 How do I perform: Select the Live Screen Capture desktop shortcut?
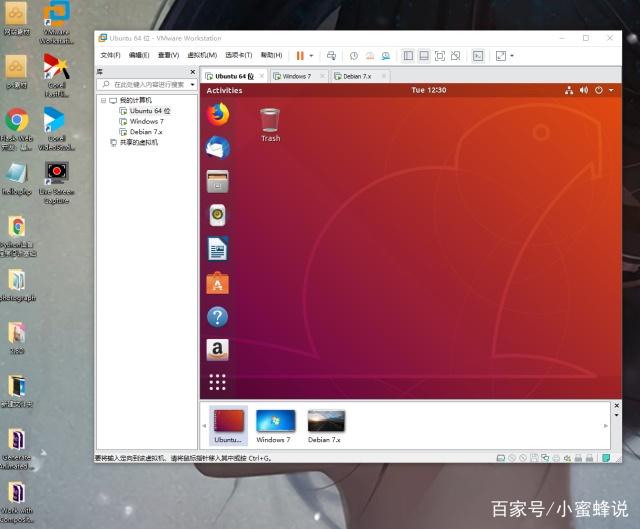coord(56,182)
